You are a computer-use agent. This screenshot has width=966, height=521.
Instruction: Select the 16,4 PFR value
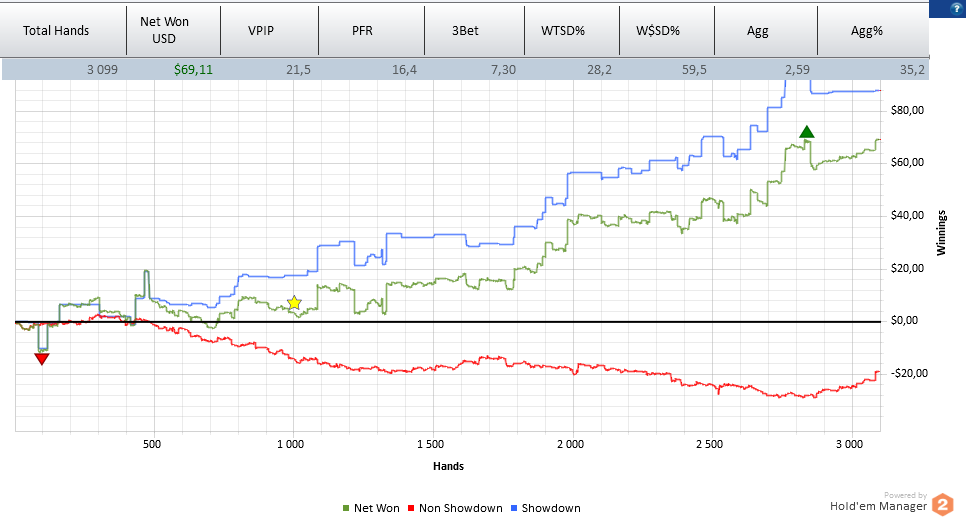(x=404, y=70)
